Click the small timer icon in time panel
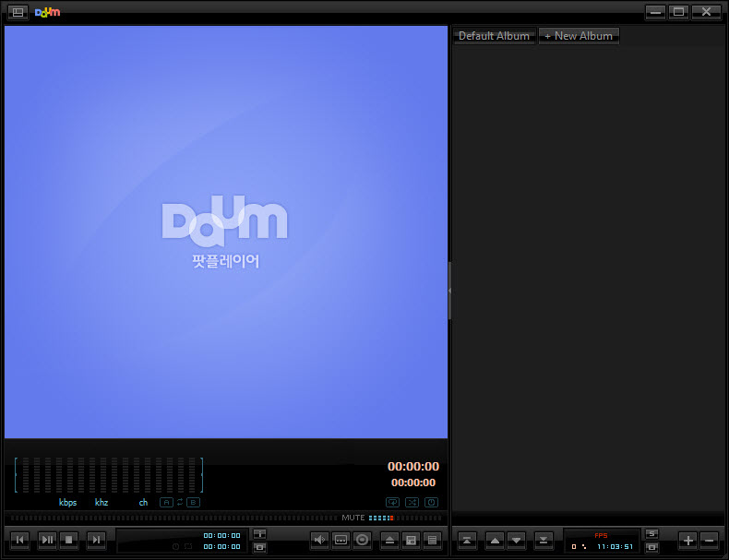729x560 pixels. (x=175, y=546)
